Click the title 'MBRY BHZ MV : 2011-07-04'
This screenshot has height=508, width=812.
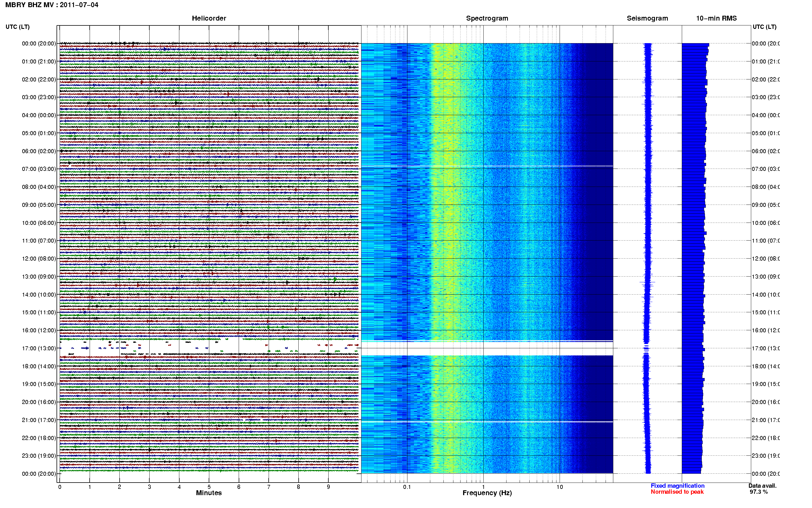point(52,5)
